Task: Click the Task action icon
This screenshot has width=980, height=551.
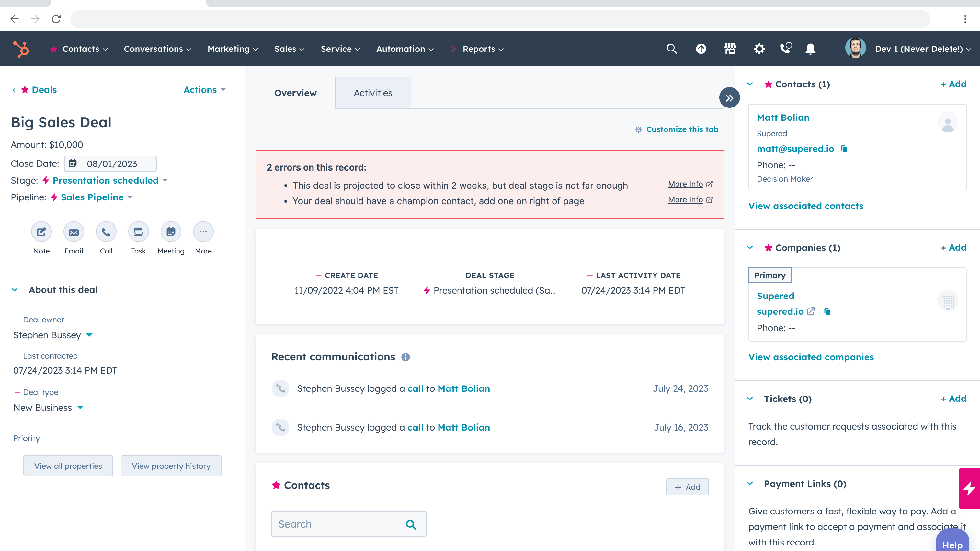Action: click(139, 231)
